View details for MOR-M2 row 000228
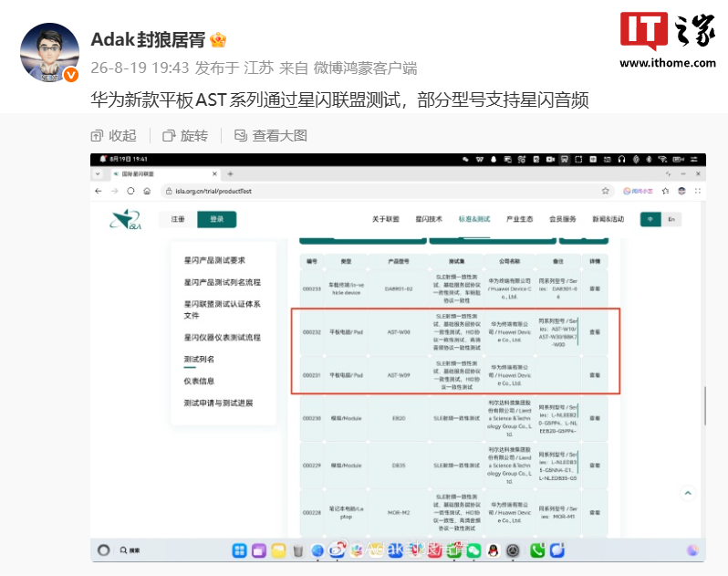Image resolution: width=728 pixels, height=576 pixels. coord(595,512)
